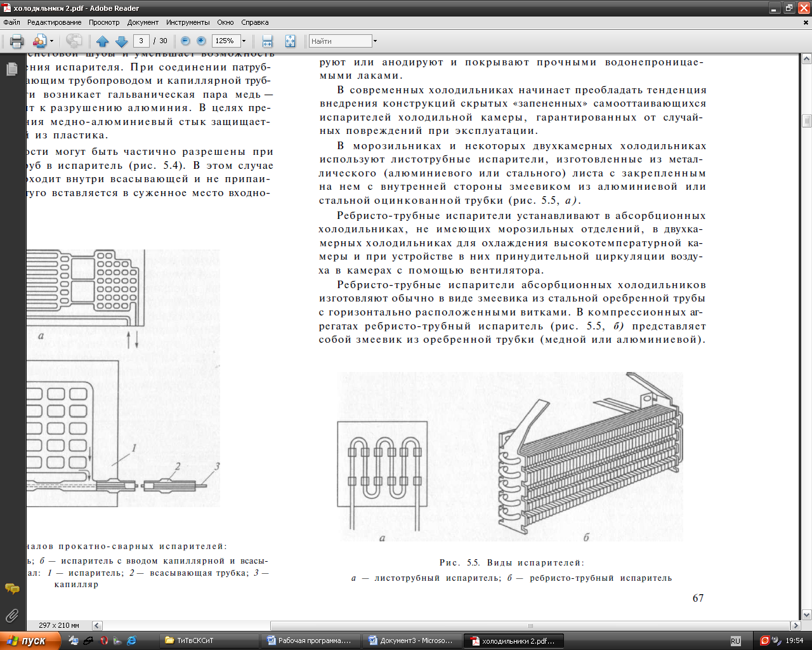This screenshot has height=650, width=812.
Task: Enable fit-width scrolling mode icon
Action: (267, 41)
